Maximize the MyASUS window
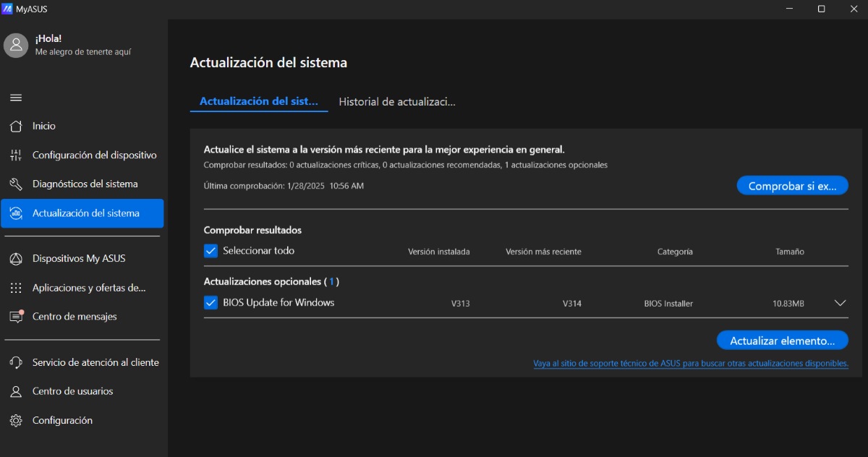868x457 pixels. (x=821, y=9)
